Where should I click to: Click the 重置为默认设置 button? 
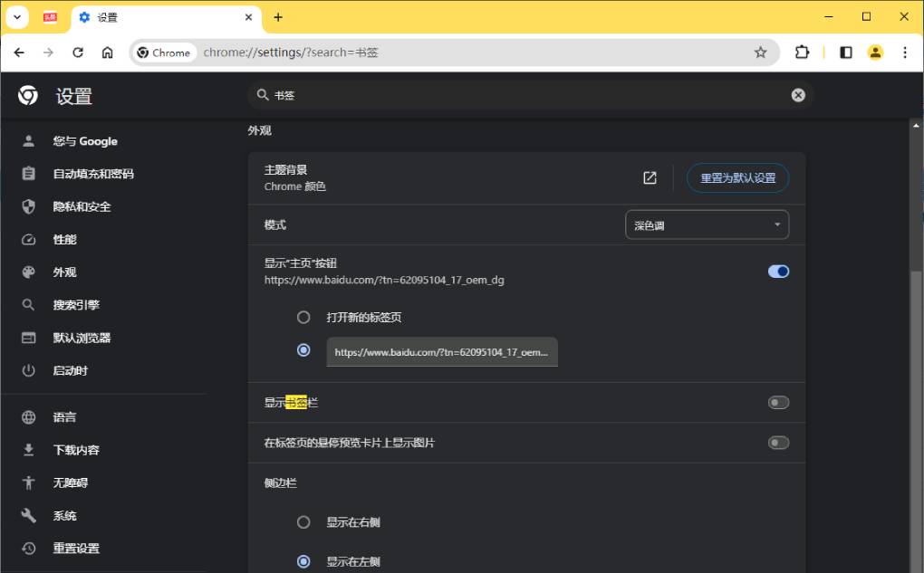click(x=737, y=178)
